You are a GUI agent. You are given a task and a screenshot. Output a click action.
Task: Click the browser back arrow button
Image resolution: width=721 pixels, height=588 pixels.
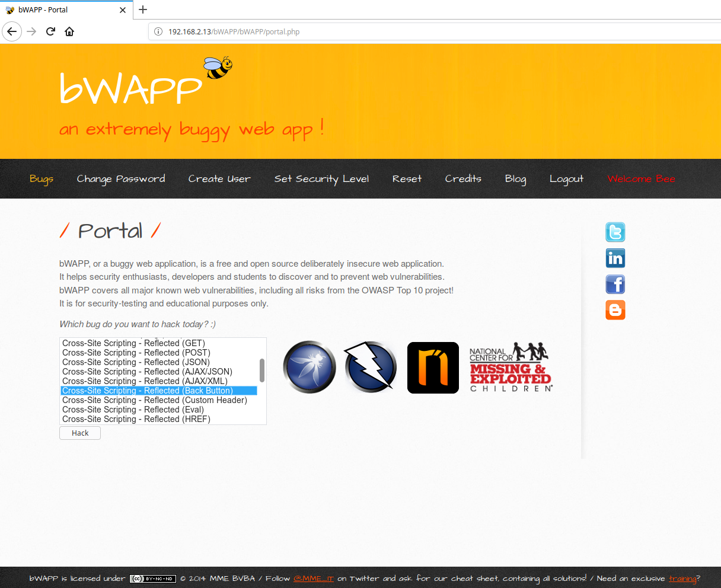coord(12,31)
